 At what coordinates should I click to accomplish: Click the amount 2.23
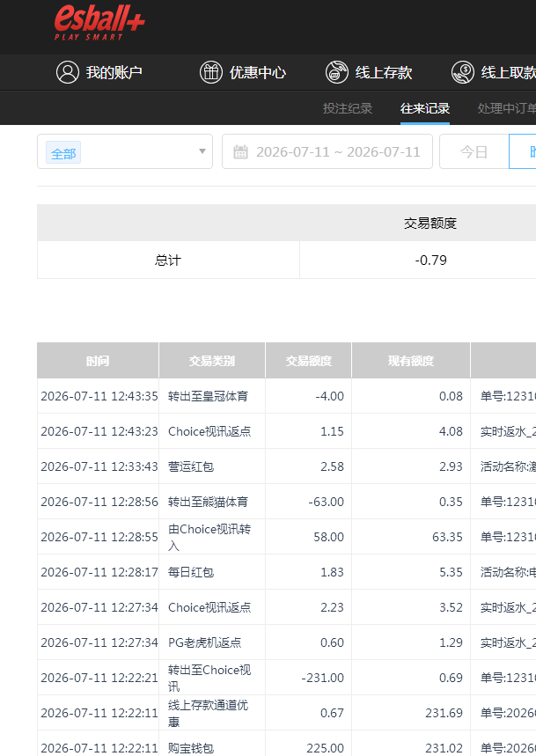point(332,607)
